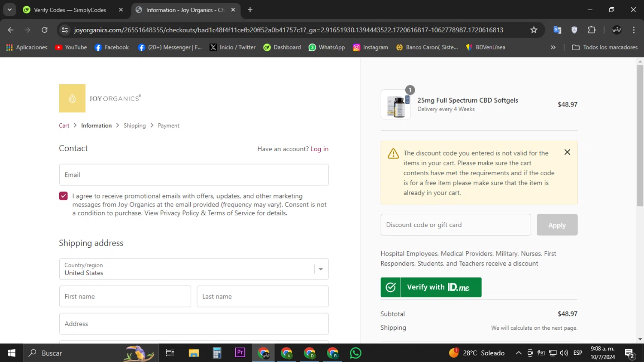Open the Country/region dropdown
644x362 pixels.
coord(194,269)
